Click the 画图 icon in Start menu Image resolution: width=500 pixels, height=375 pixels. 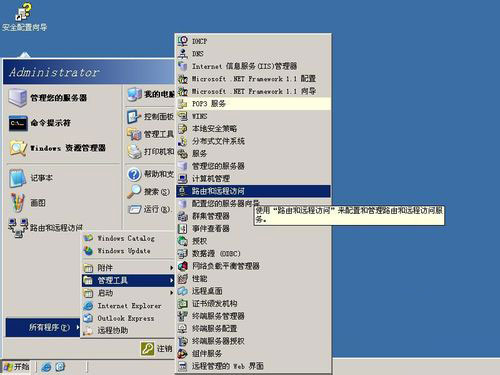click(x=18, y=202)
